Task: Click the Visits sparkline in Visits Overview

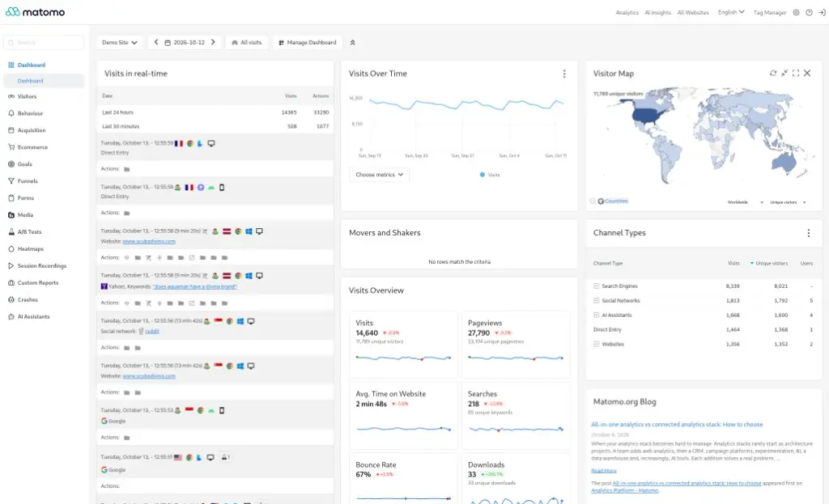Action: click(403, 358)
